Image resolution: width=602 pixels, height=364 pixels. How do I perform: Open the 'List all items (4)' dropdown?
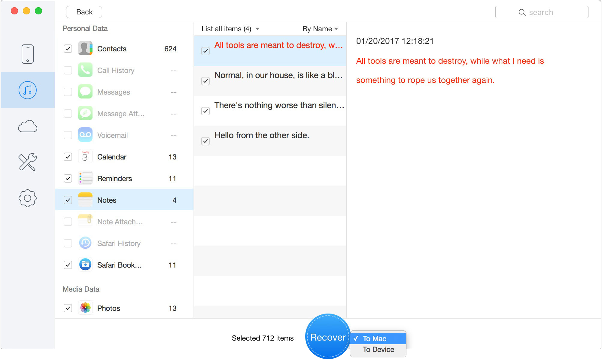230,29
